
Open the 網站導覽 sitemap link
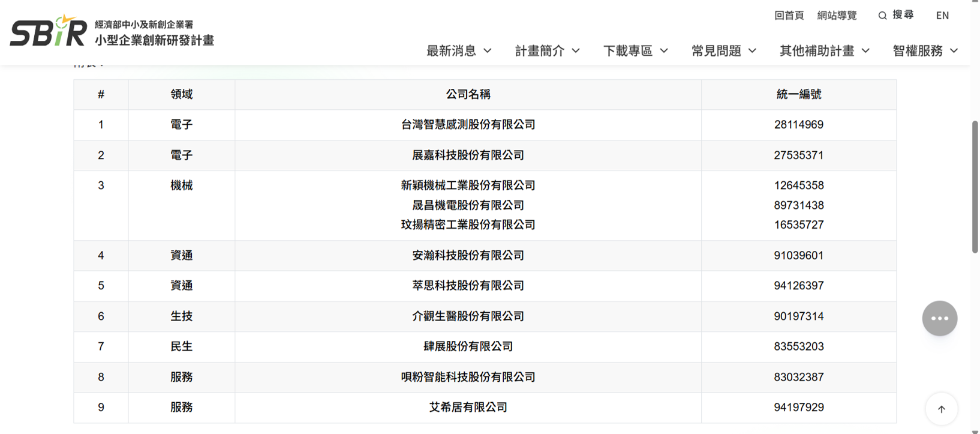pos(837,16)
